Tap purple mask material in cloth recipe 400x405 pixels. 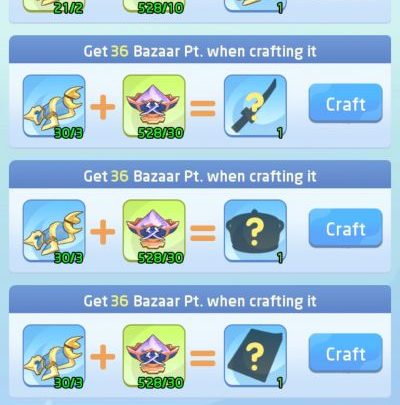point(154,356)
